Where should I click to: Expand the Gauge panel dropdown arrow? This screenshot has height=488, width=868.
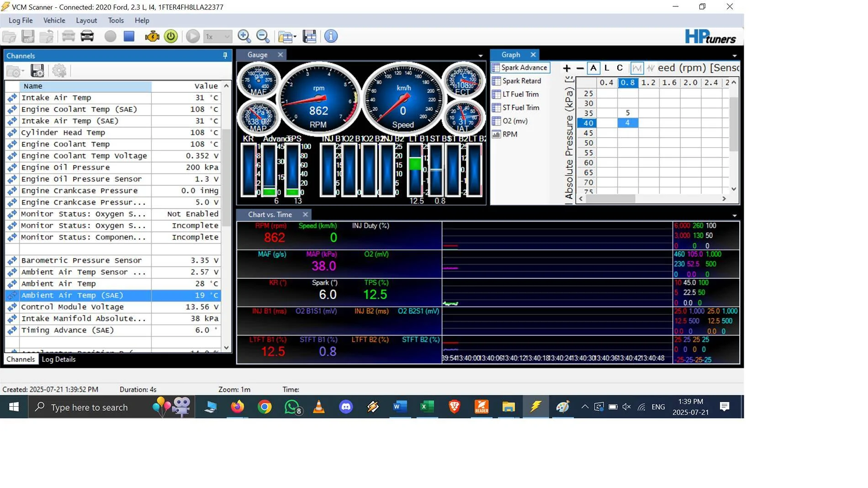click(481, 56)
